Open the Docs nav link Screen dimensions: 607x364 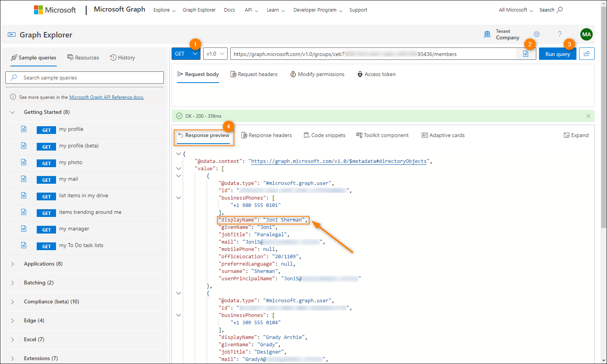click(230, 10)
